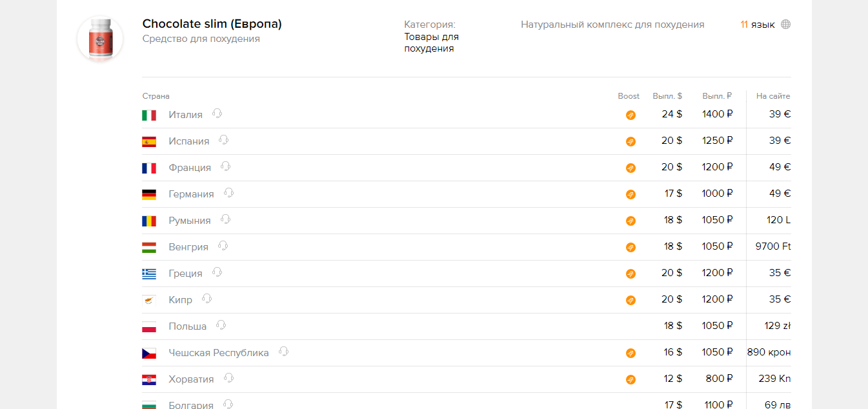Click the headset icon next to Италия
This screenshot has height=409, width=868.
click(217, 114)
